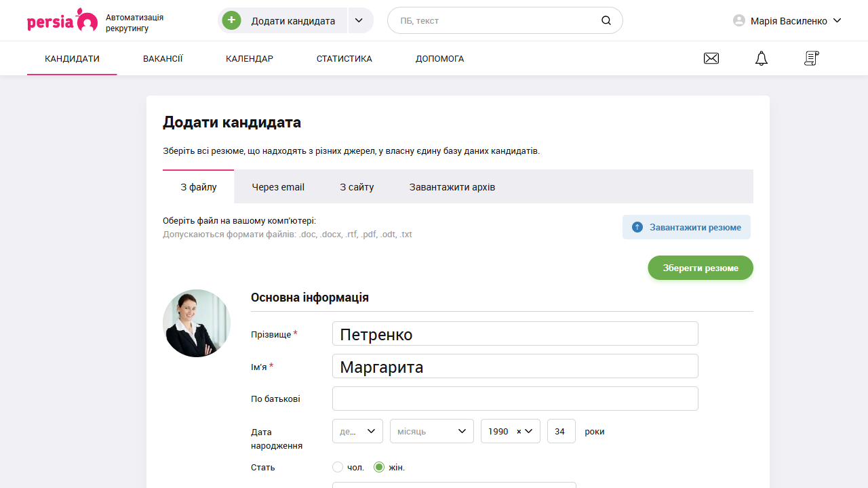Click the По батькові input field
Viewport: 868px width, 488px height.
click(515, 398)
